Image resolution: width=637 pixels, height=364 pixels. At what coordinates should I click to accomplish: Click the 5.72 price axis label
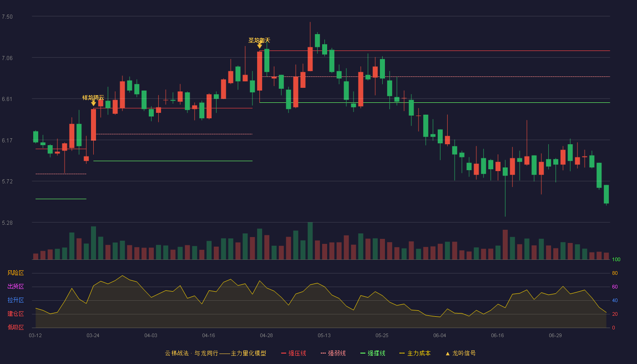pos(7,182)
